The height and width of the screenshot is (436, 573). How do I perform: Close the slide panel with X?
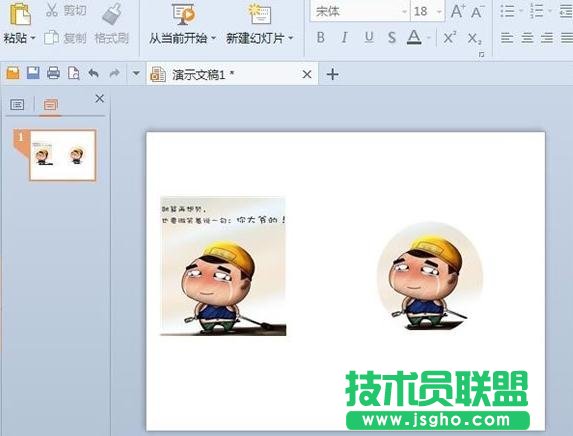tap(99, 98)
